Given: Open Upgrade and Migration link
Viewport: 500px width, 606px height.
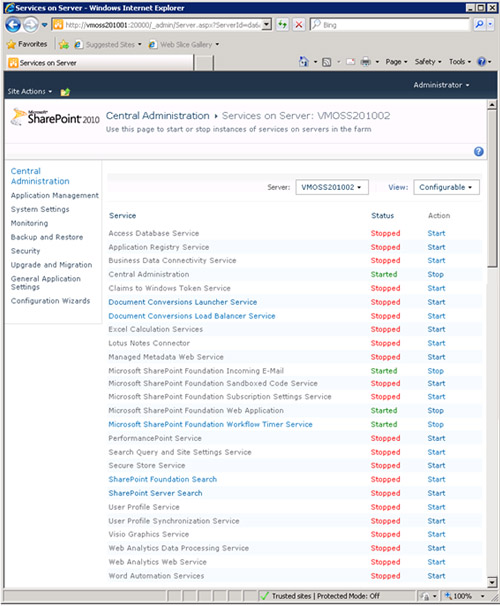Looking at the screenshot, I should pos(51,265).
